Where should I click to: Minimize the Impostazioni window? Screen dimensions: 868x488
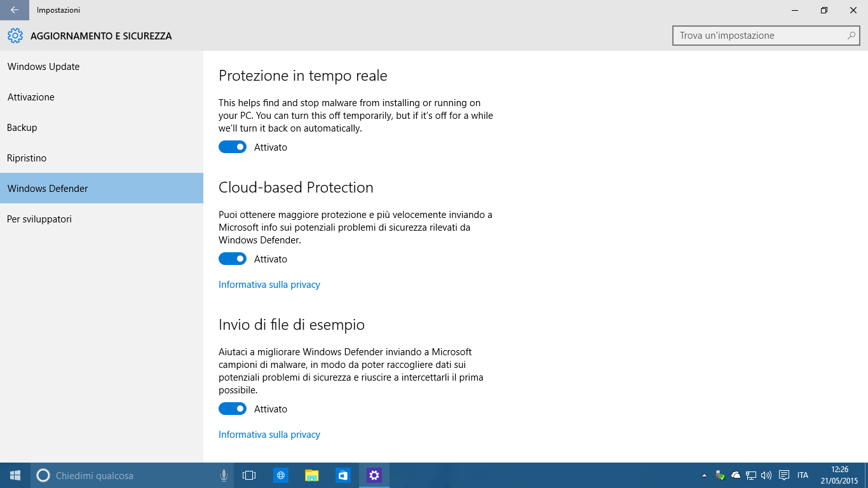[x=795, y=10]
